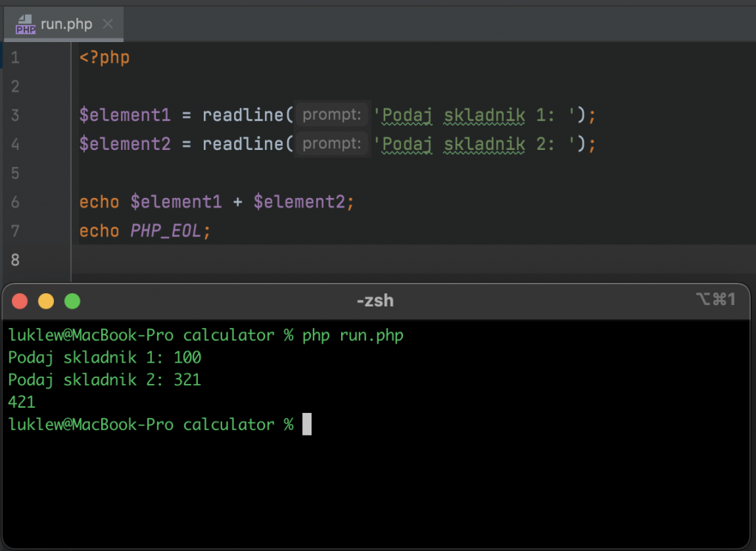Click the terminal cursor at last prompt
756x551 pixels.
[306, 424]
